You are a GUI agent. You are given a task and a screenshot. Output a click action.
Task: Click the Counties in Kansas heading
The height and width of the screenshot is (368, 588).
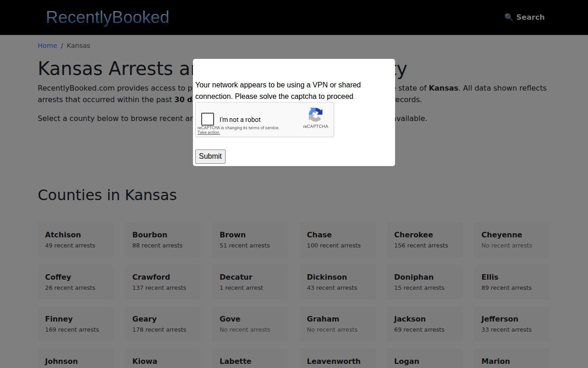(x=107, y=195)
